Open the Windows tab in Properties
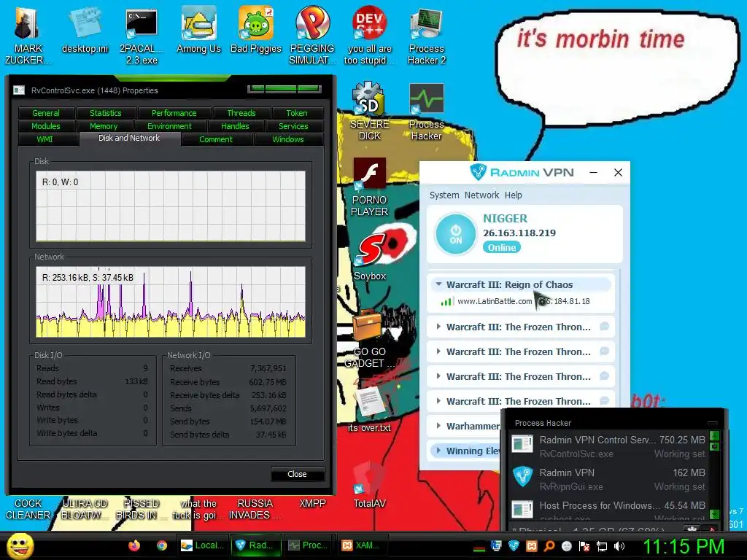Viewport: 747px width, 560px height. click(x=288, y=139)
